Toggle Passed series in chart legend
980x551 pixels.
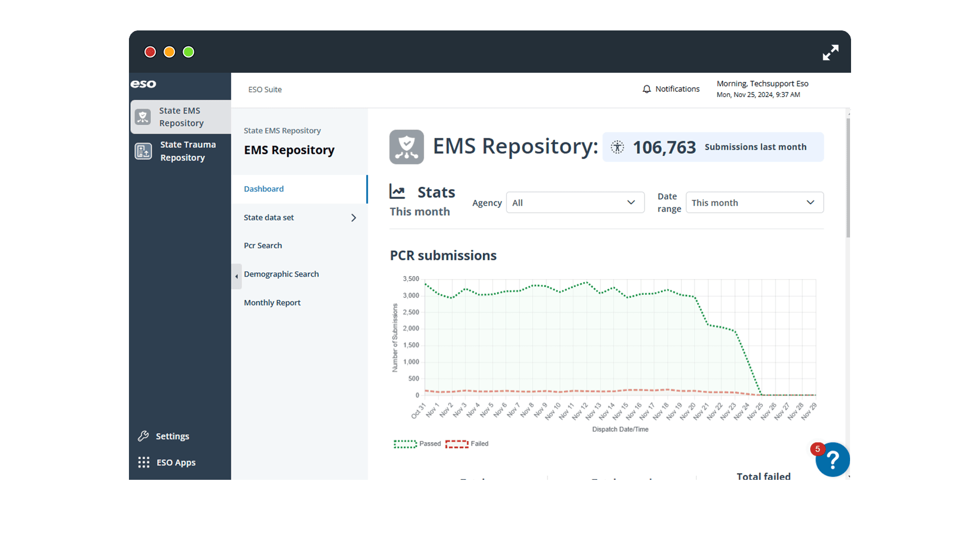(405, 444)
